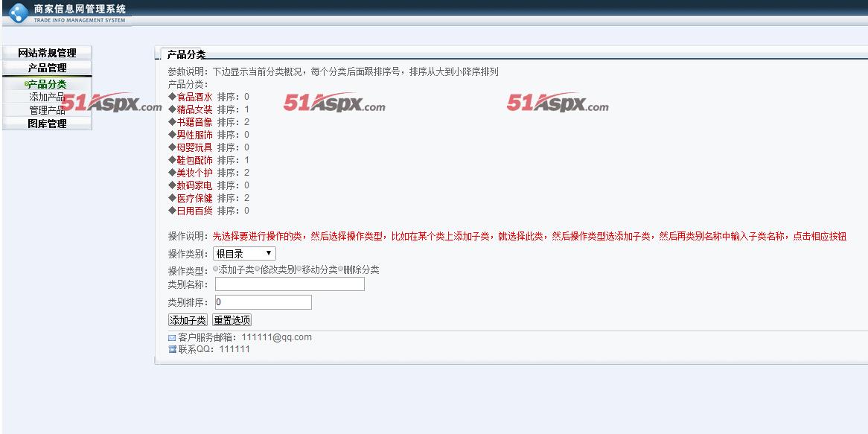Screen dimensions: 868x434
Task: Expand the 产品管理 menu section
Action: point(47,68)
